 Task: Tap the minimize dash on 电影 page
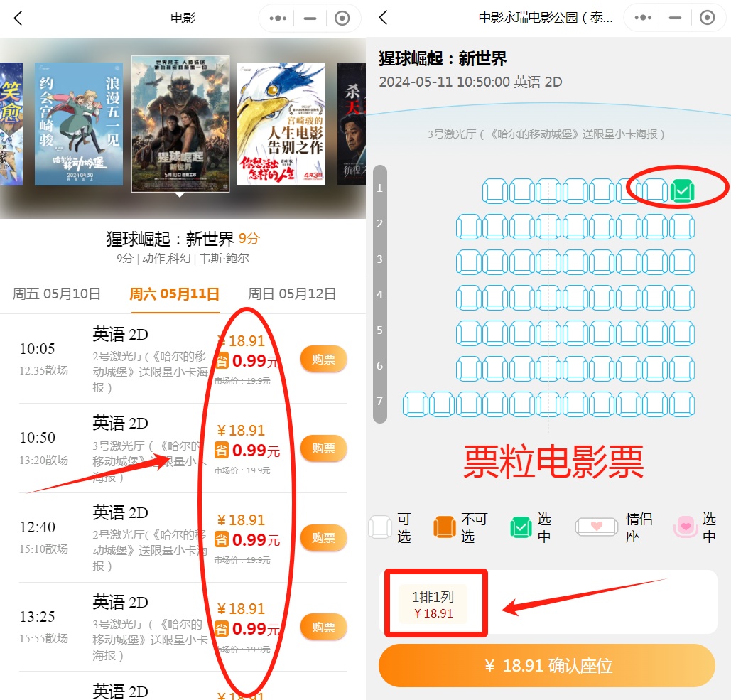(x=310, y=18)
